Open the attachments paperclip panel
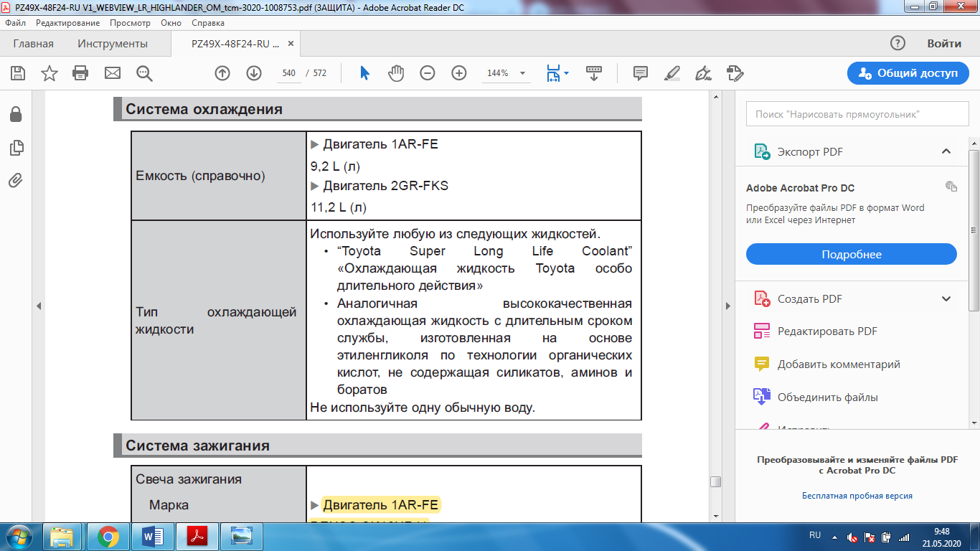Screen dimensions: 980x551 pos(16,180)
